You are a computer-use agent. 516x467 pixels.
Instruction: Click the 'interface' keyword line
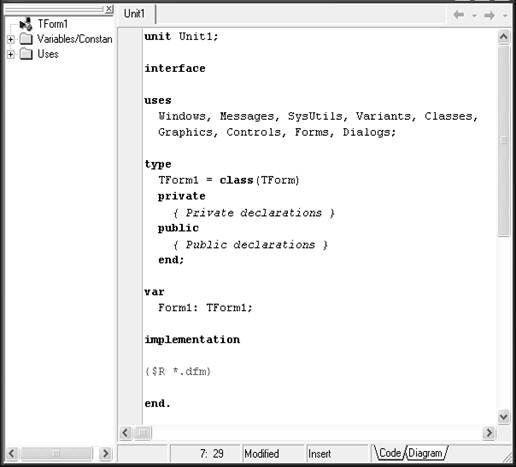pos(175,68)
